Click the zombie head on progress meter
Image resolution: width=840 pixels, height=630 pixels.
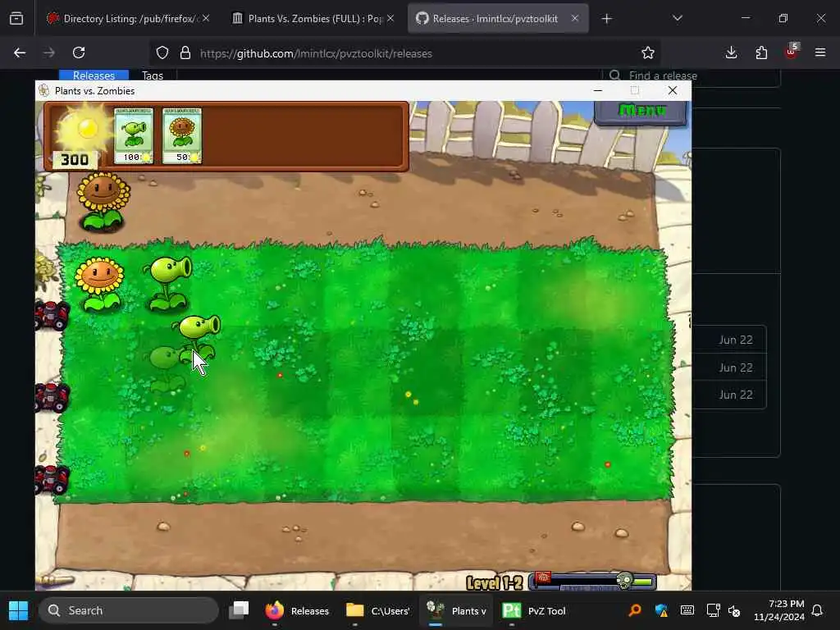624,580
